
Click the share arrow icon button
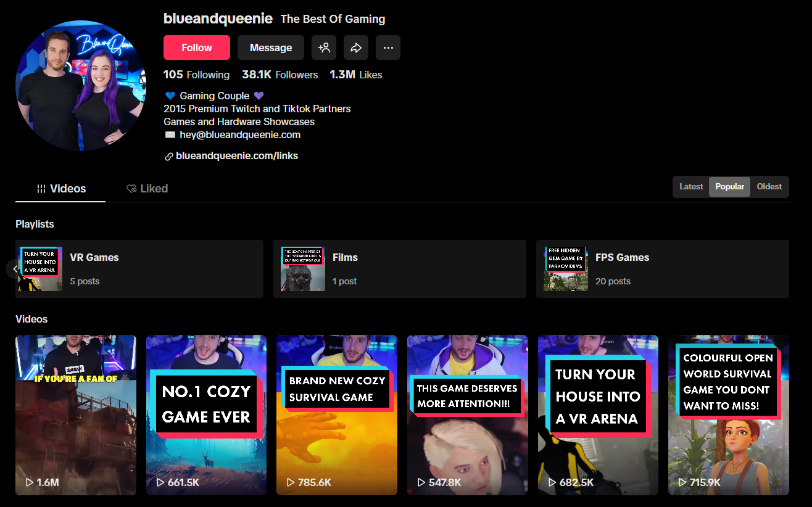tap(356, 47)
